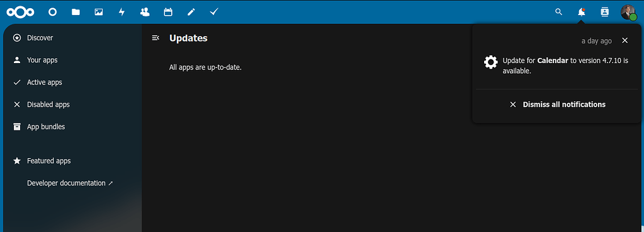Open the Calendar app icon

pyautogui.click(x=168, y=12)
